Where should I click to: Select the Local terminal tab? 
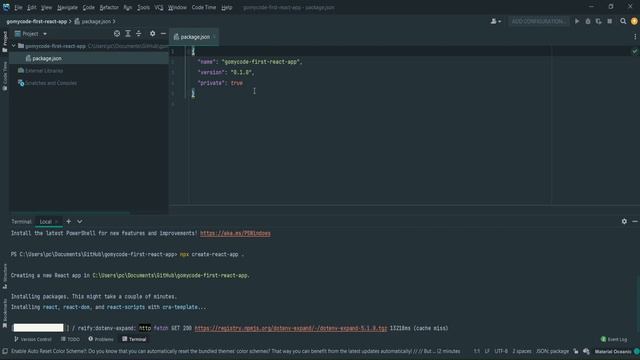45,222
